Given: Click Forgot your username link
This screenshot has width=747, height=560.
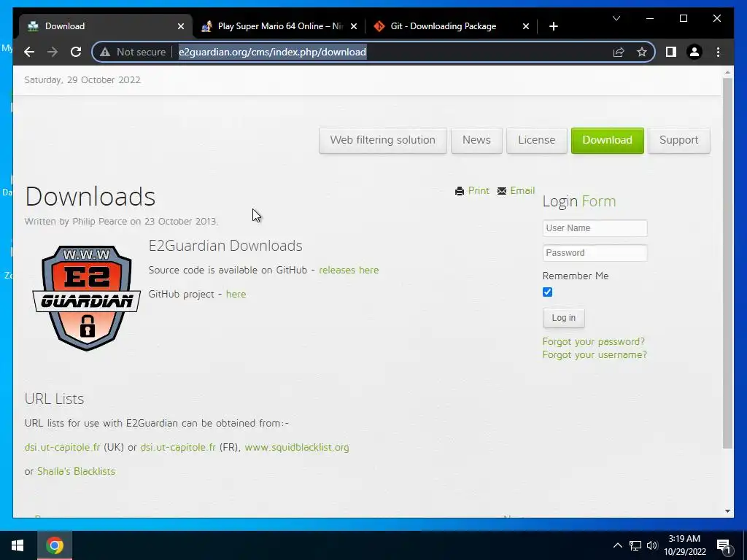Looking at the screenshot, I should (595, 355).
